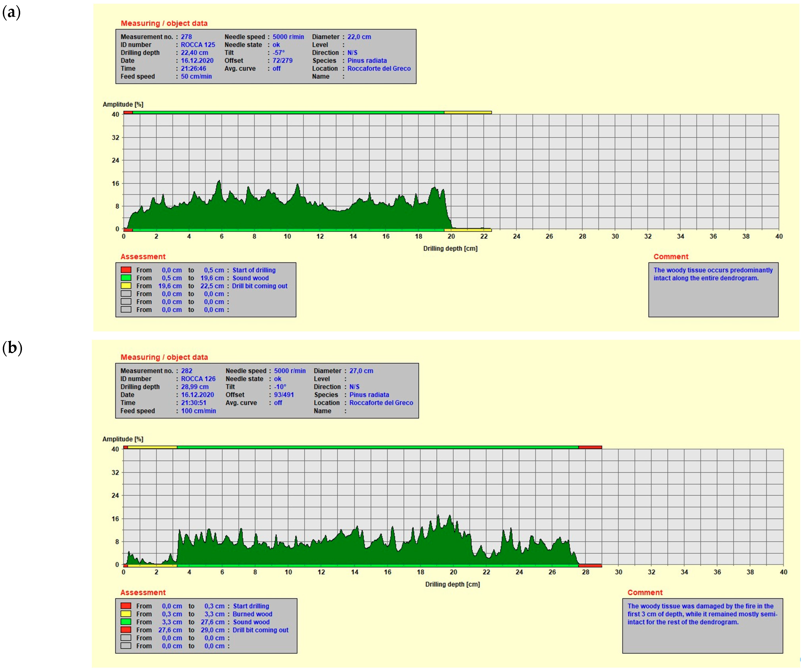This screenshot has height=672, width=804.
Task: Click the yellow Drill bit coming out swatch in panel (a)
Action: [126, 286]
